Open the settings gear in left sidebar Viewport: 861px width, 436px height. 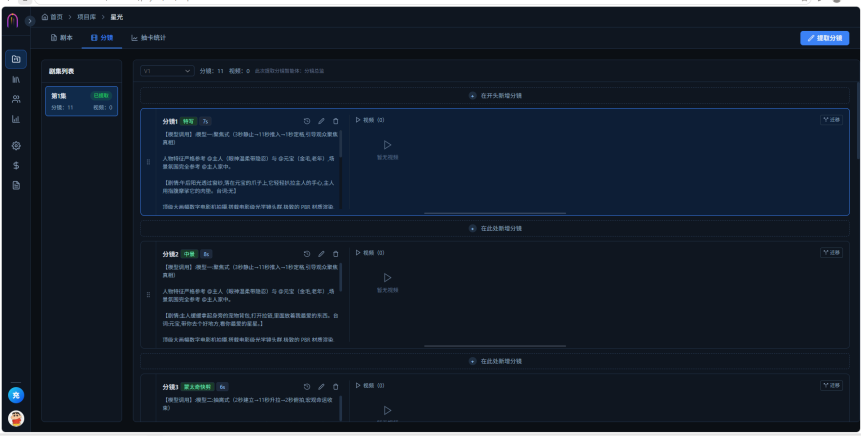coord(16,146)
